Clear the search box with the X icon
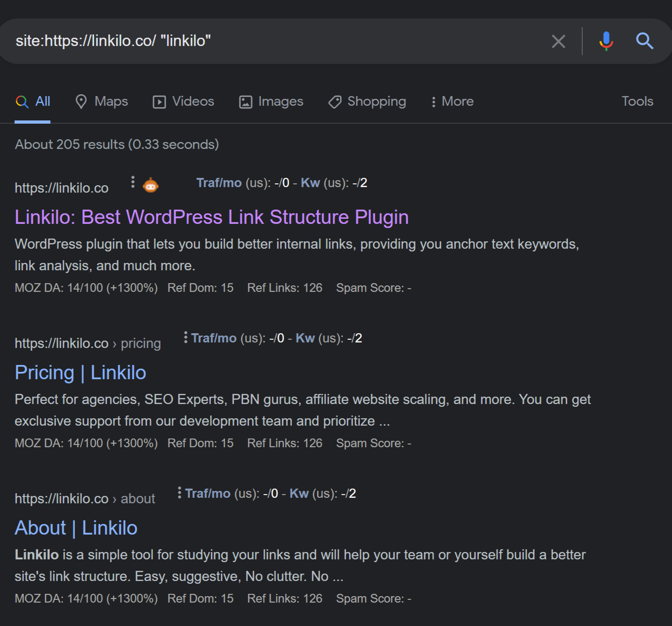672x626 pixels. pyautogui.click(x=558, y=41)
